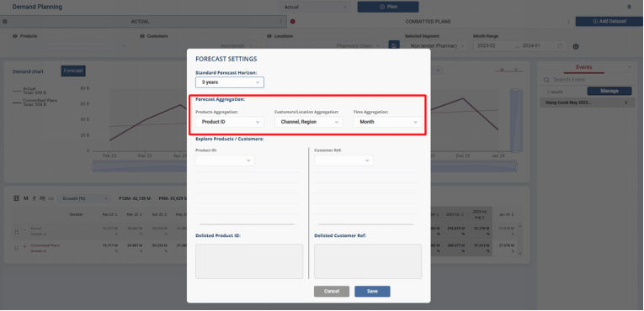Click the drag handle of Committed Plans row
The image size is (644, 311).
coord(17,248)
